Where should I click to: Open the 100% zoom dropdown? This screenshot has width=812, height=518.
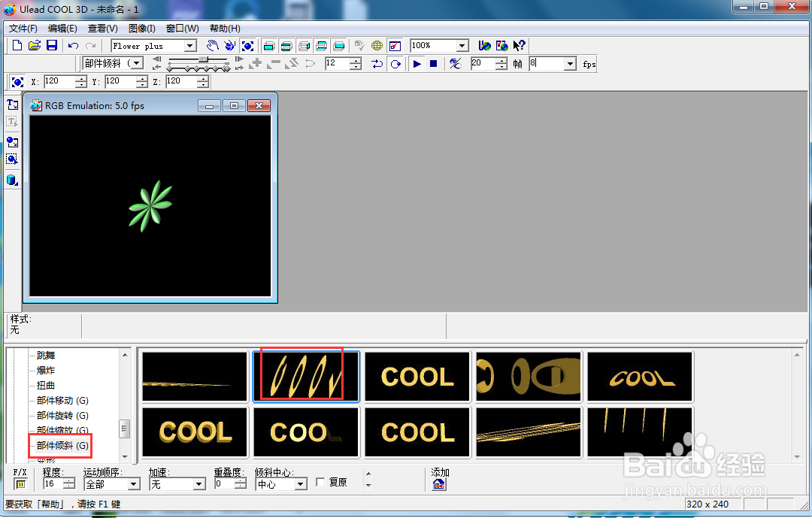coord(462,46)
